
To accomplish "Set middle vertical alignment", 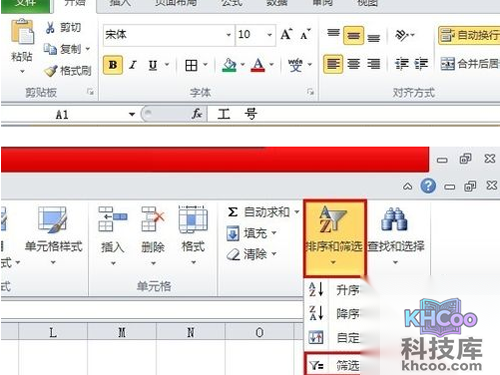I will [353, 35].
